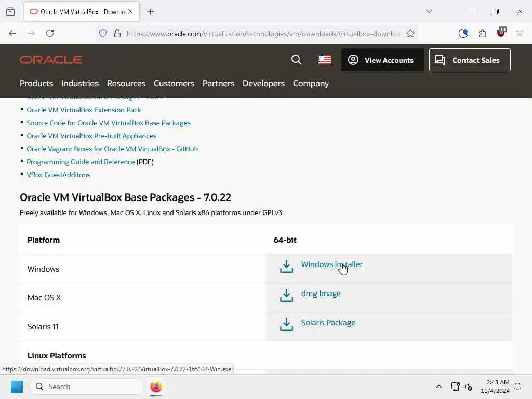Open the Extensions puzzle icon
The image size is (532, 399).
[x=482, y=33]
